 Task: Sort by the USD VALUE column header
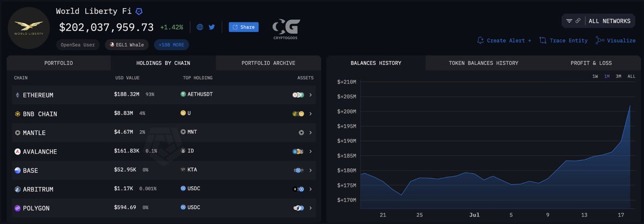tap(127, 78)
